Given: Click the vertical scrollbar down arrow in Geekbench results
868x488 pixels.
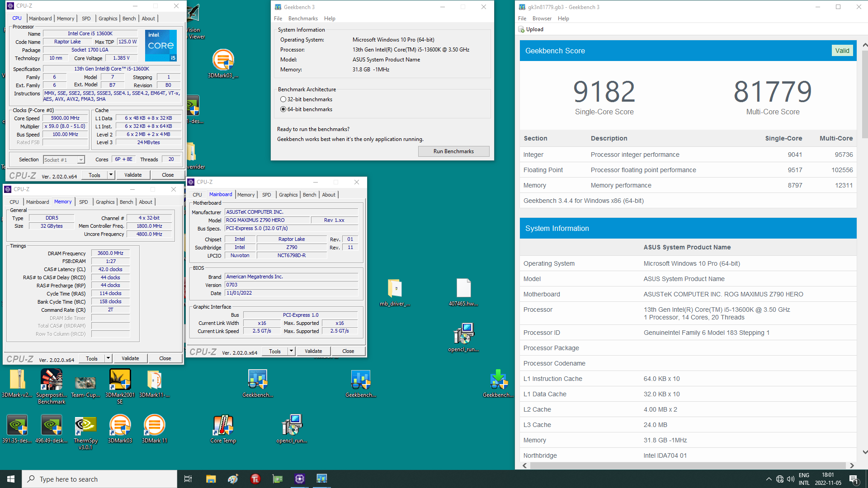Looking at the screenshot, I should [x=864, y=452].
